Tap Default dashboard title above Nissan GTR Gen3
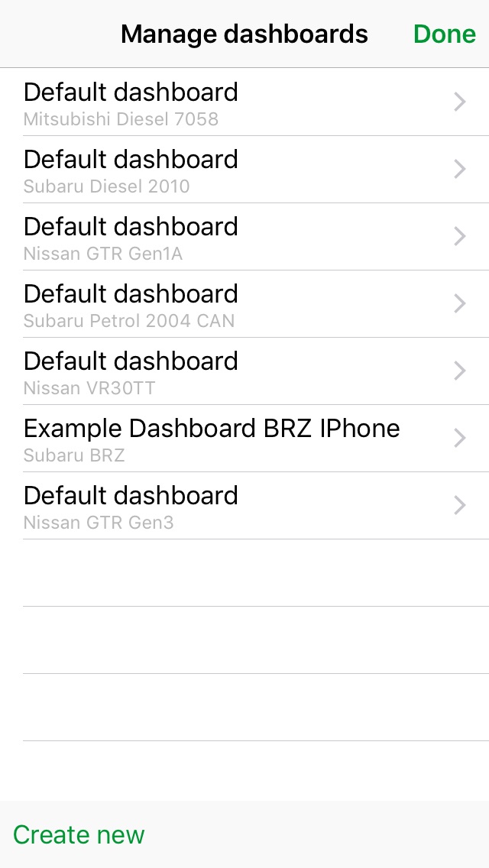Screen dimensions: 489x868 131,496
